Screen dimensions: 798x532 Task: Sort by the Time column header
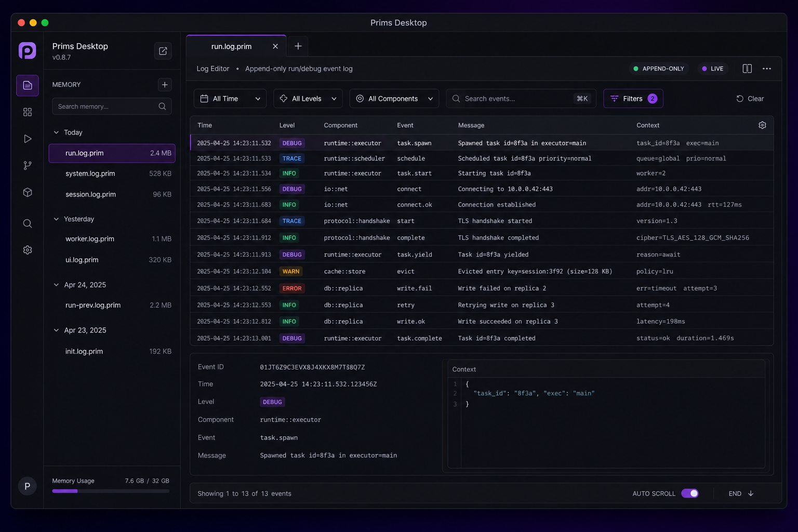[205, 125]
